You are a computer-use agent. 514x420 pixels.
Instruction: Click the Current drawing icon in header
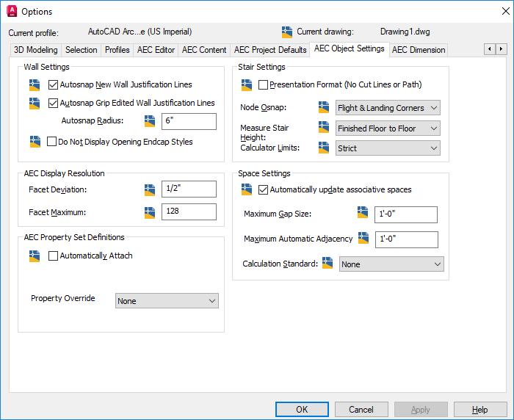pyautogui.click(x=287, y=32)
